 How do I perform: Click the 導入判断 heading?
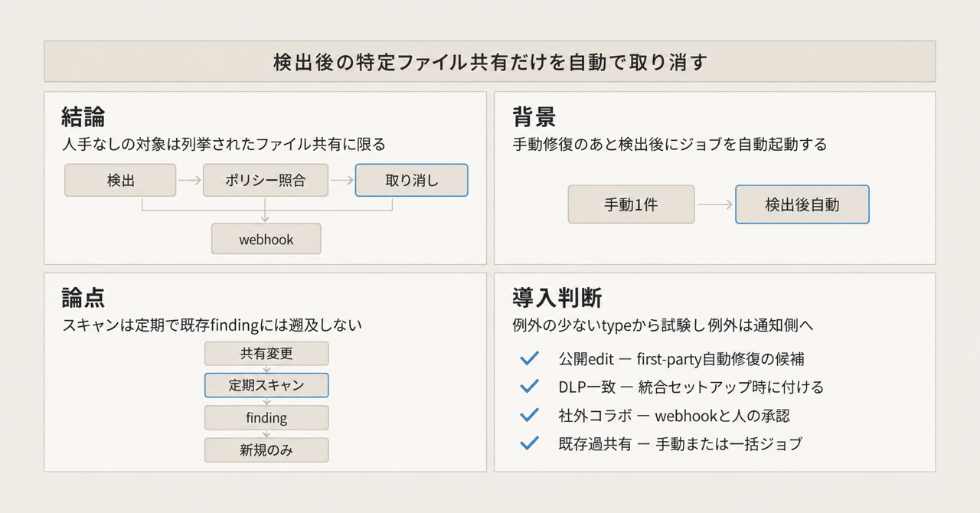[x=556, y=297]
